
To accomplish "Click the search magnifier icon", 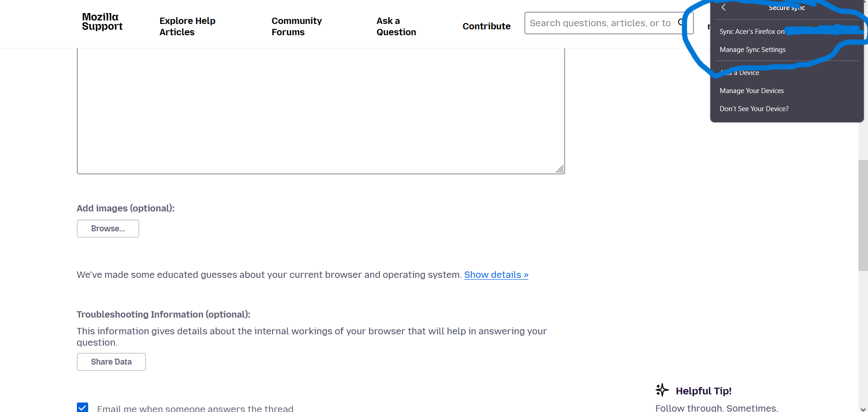I will [681, 23].
